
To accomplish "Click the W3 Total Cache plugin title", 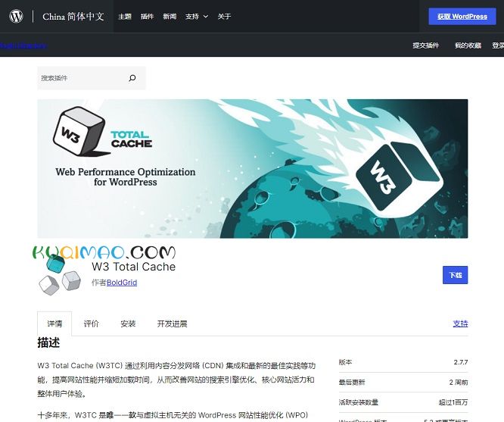I will pos(134,267).
